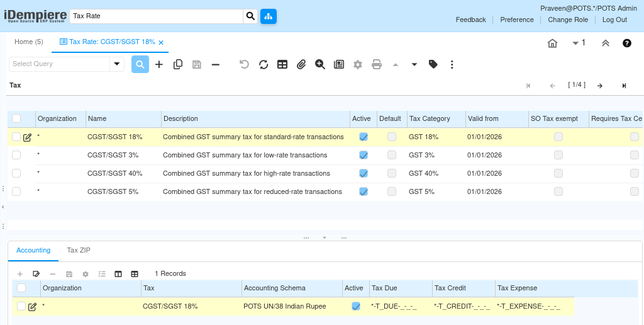The width and height of the screenshot is (644, 325).
Task: Open attachments paperclip icon
Action: click(301, 64)
